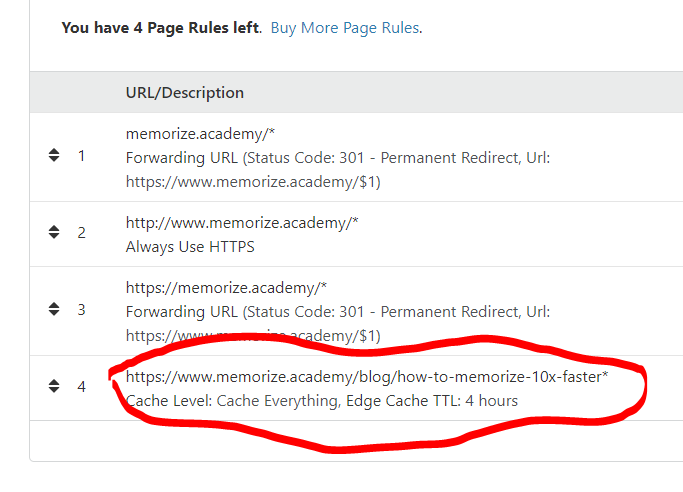The width and height of the screenshot is (683, 492).
Task: Select http://www.memorize.academy/* rule URL
Action: (242, 223)
